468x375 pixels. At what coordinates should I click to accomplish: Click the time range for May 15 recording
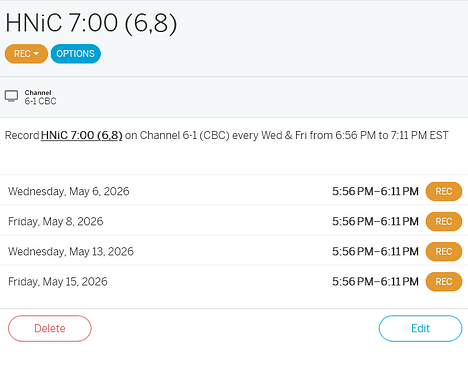(x=375, y=282)
